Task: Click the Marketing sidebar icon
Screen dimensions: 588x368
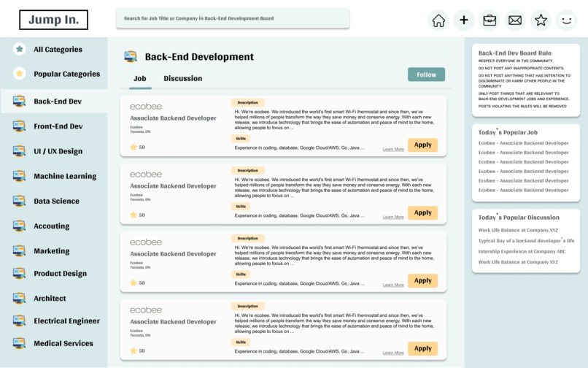Action: pyautogui.click(x=19, y=250)
